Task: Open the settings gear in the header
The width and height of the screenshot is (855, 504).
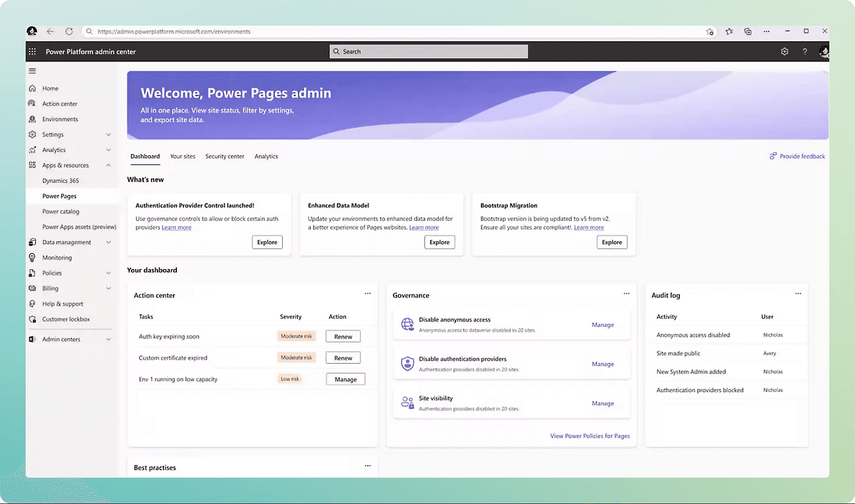Action: 784,51
